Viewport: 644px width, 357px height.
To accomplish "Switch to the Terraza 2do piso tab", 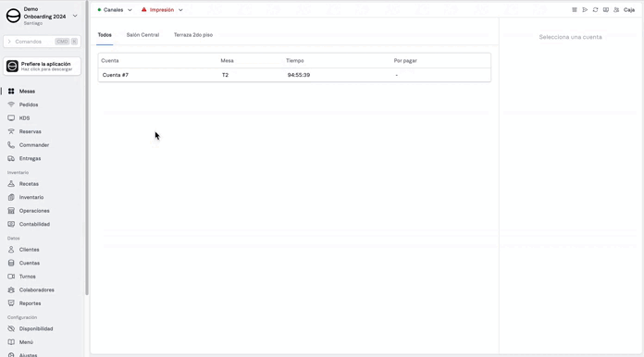I will point(193,35).
